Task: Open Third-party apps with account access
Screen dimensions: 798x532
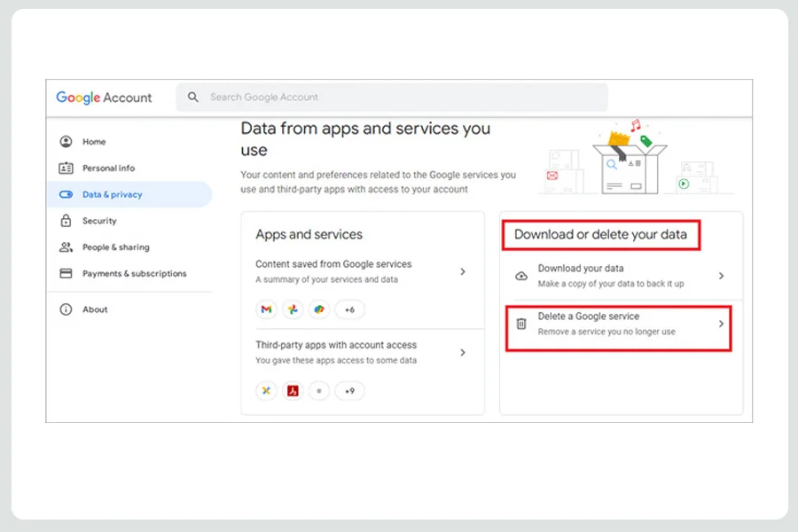Action: pos(363,352)
